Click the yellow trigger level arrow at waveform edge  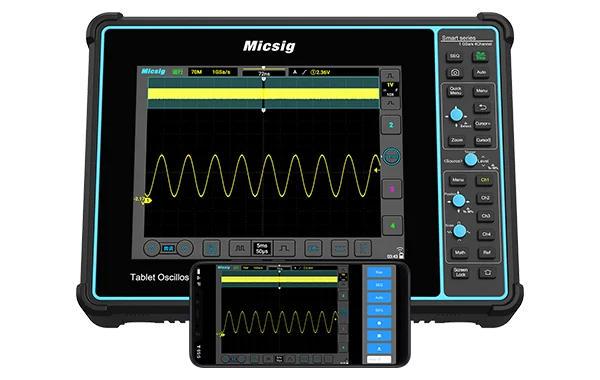[378, 170]
